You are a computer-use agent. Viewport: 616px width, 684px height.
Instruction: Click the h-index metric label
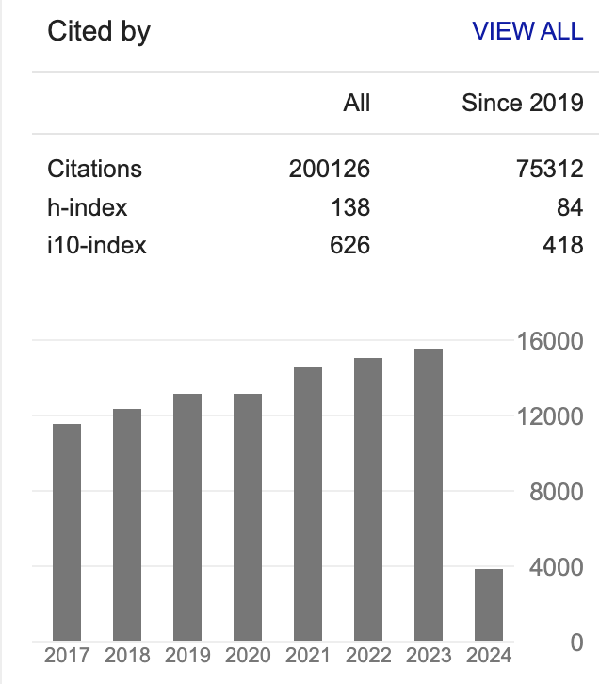[x=87, y=208]
